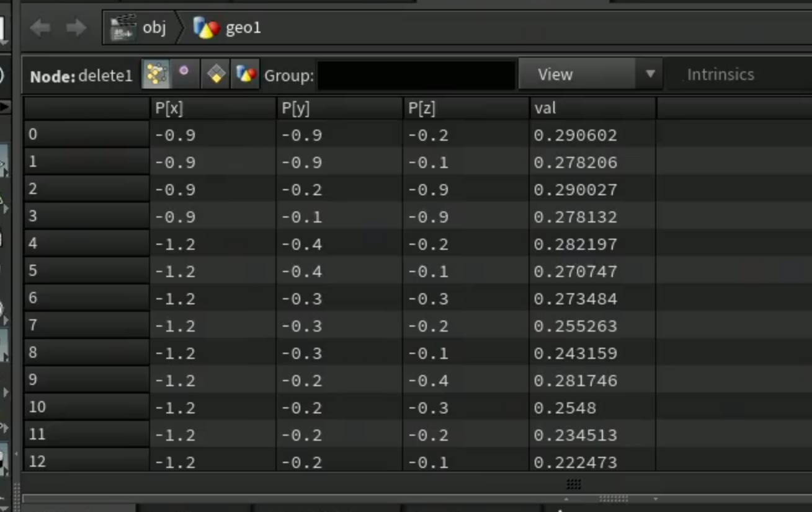This screenshot has height=512, width=812.
Task: Click the geo1 geometry icon in path
Action: (x=206, y=28)
